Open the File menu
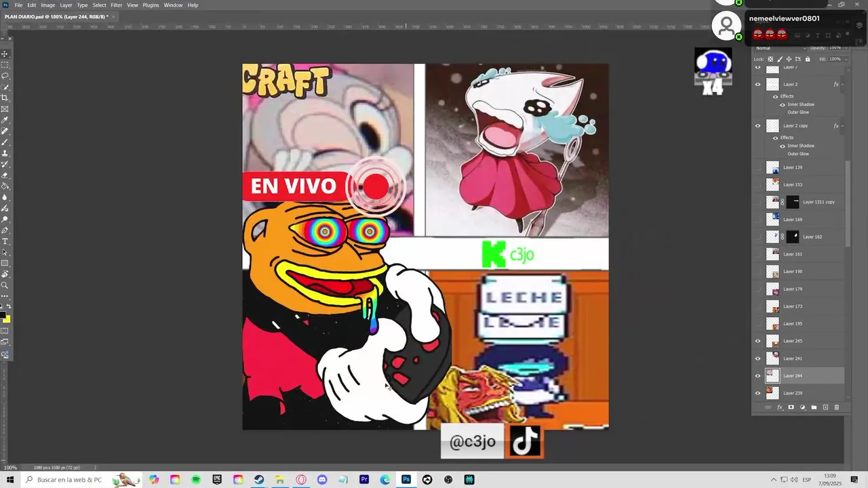 tap(18, 5)
